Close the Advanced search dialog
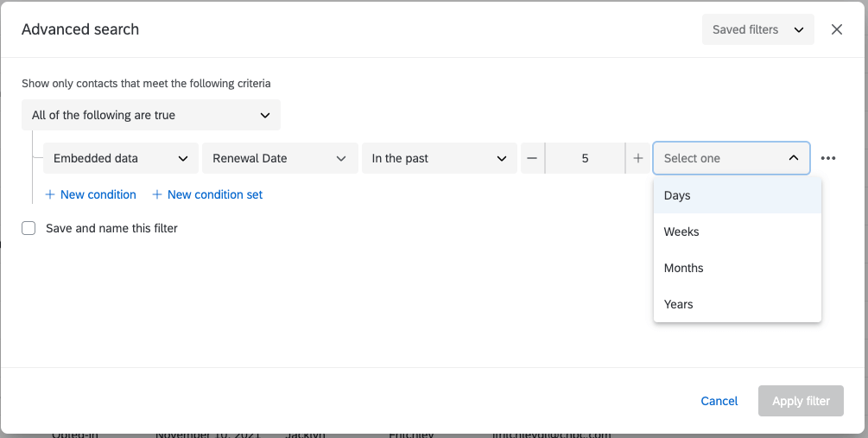 pos(836,29)
